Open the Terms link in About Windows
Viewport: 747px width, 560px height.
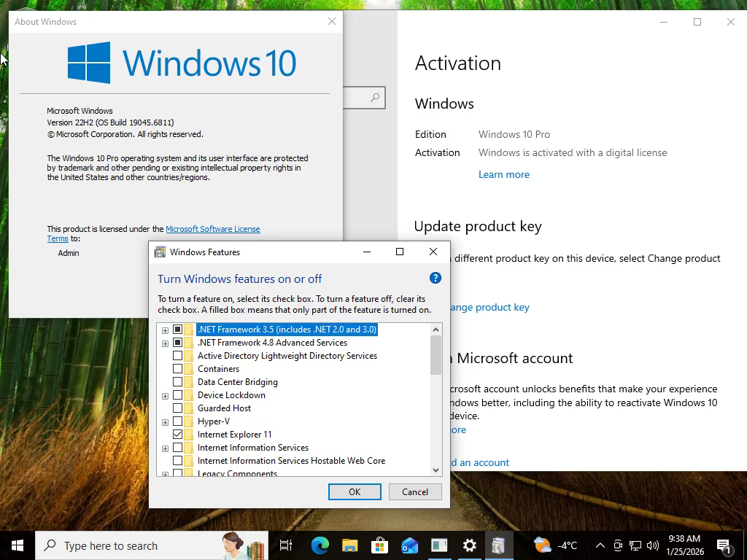tap(58, 238)
